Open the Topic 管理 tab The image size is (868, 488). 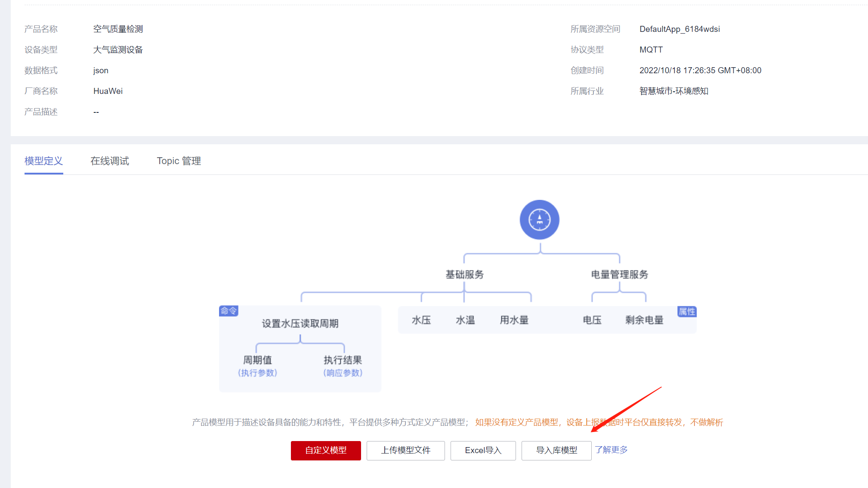tap(179, 161)
